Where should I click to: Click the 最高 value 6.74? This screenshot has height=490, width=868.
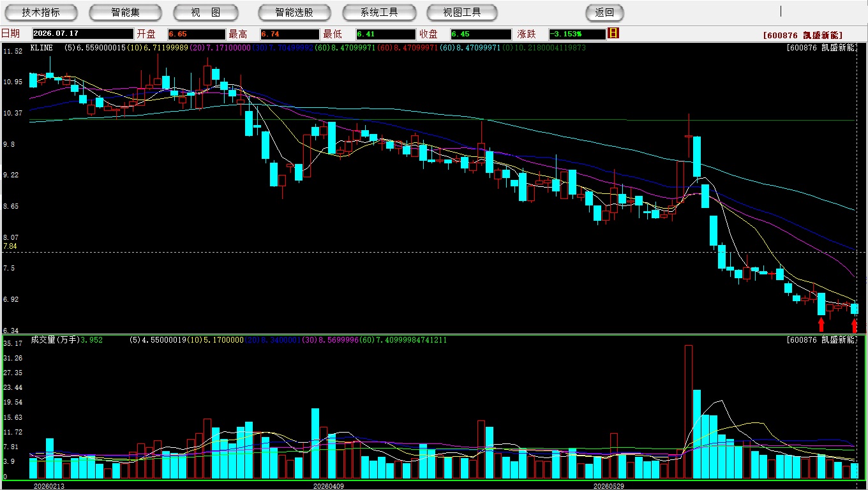pyautogui.click(x=290, y=34)
